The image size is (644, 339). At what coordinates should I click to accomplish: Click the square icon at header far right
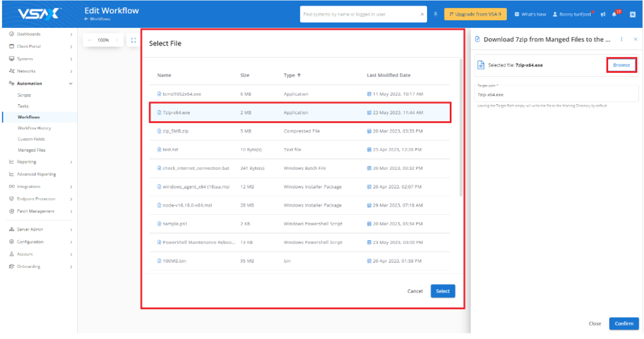(632, 14)
